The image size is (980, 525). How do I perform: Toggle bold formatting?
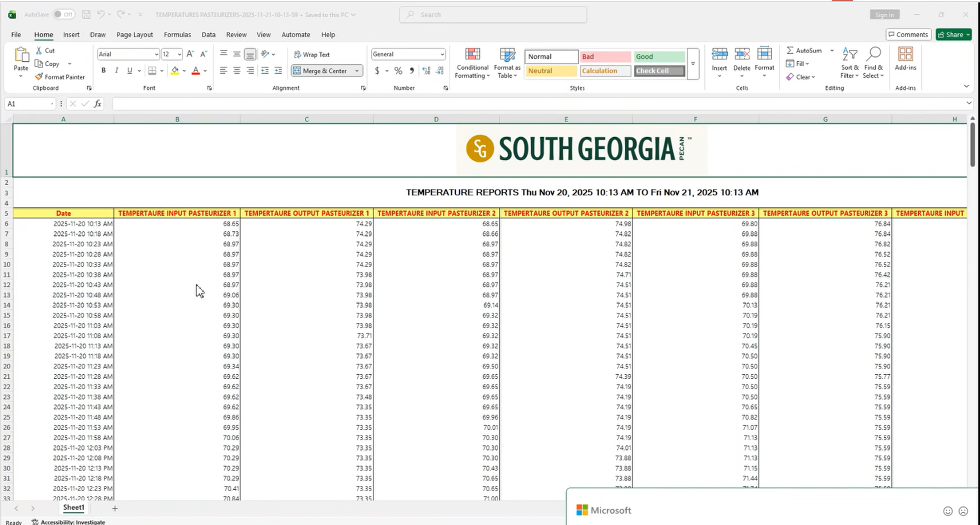click(x=103, y=71)
